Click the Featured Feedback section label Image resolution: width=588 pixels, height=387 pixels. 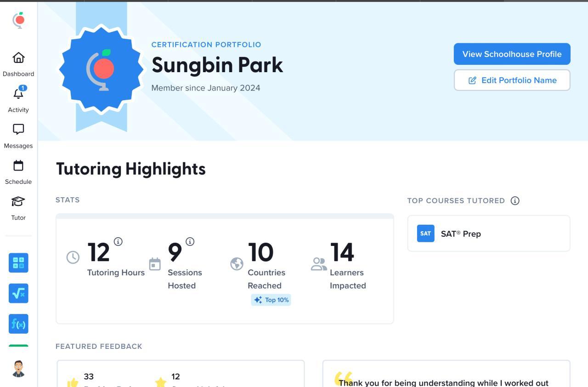99,347
